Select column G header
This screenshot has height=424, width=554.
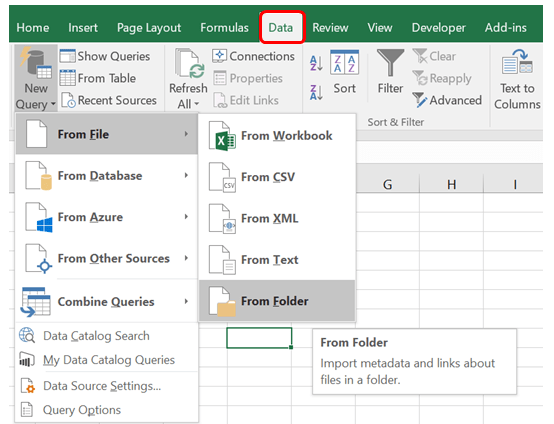pyautogui.click(x=388, y=184)
